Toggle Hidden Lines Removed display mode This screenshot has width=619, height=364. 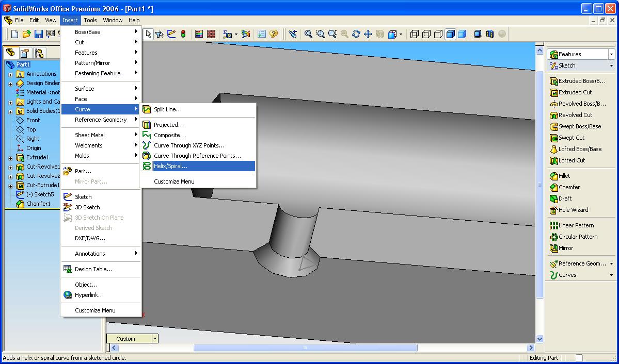tap(438, 35)
